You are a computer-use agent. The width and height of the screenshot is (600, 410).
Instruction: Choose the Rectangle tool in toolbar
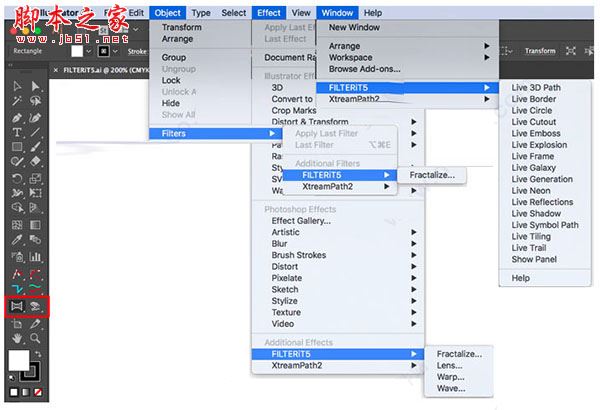(17, 147)
